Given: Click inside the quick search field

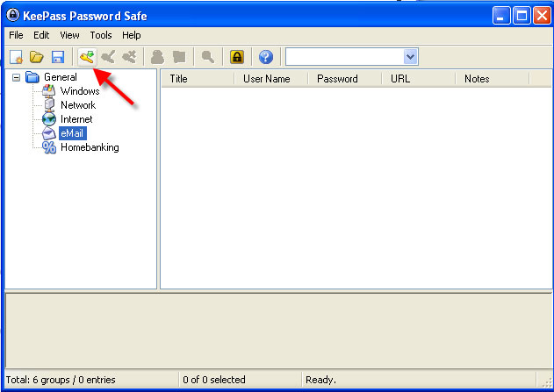Looking at the screenshot, I should coord(345,57).
